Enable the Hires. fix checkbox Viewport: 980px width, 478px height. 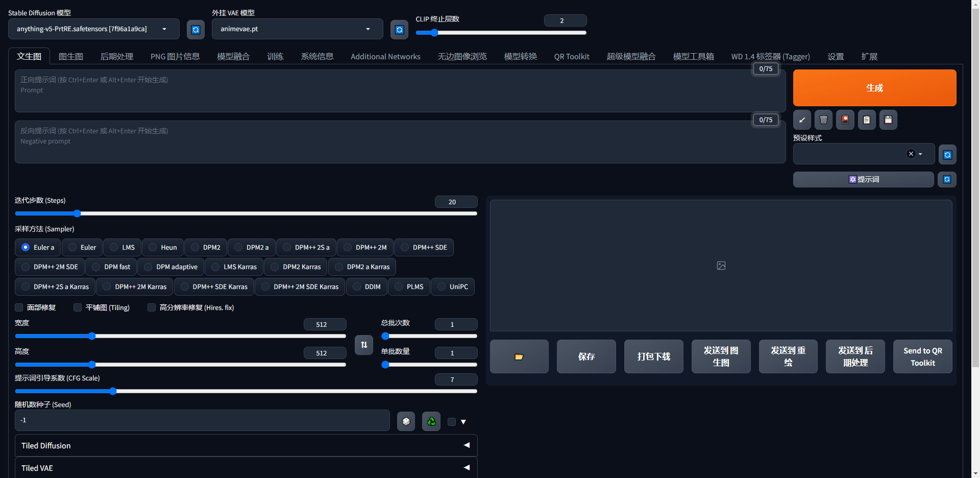[152, 307]
